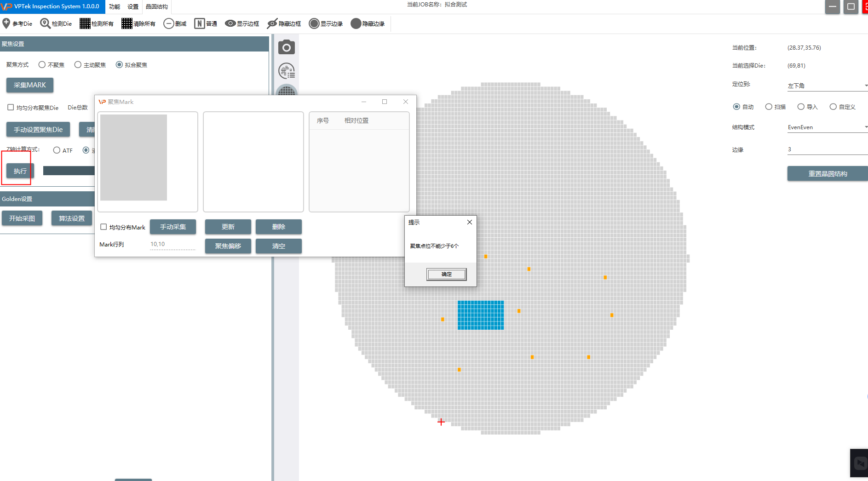This screenshot has height=481, width=868.
Task: Click the 手动采集 button
Action: tap(173, 227)
